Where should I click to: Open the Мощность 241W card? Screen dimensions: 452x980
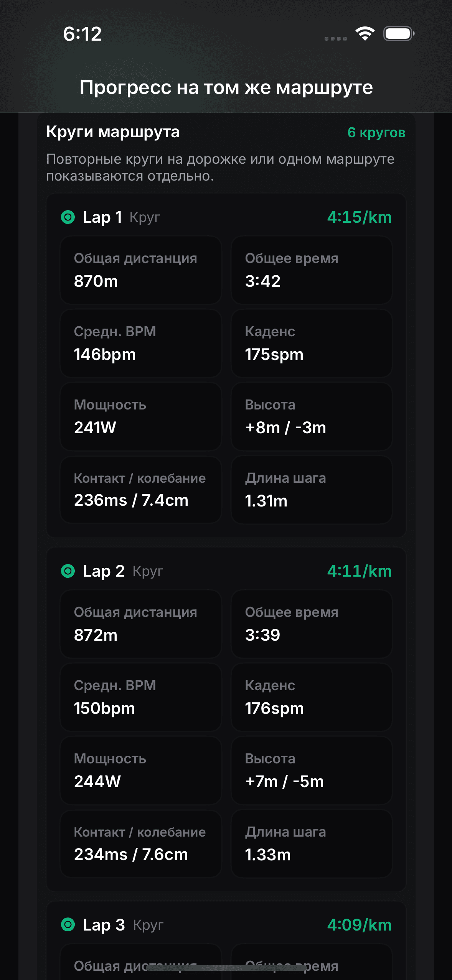(x=141, y=416)
